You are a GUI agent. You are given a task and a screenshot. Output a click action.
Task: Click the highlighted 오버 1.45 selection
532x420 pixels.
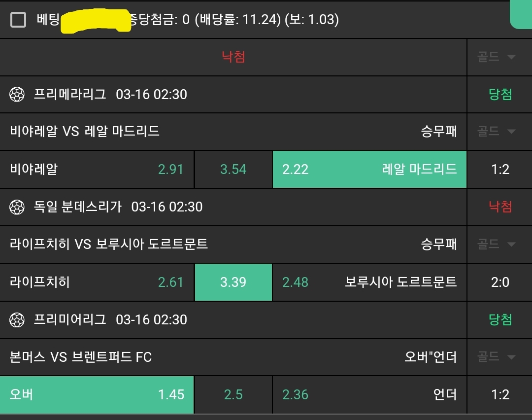[97, 395]
